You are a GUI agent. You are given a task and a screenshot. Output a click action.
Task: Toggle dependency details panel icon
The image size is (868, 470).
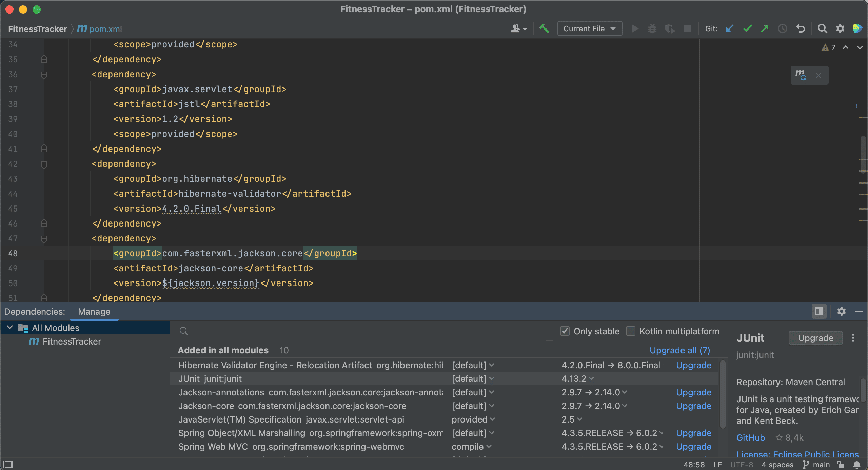tap(819, 311)
